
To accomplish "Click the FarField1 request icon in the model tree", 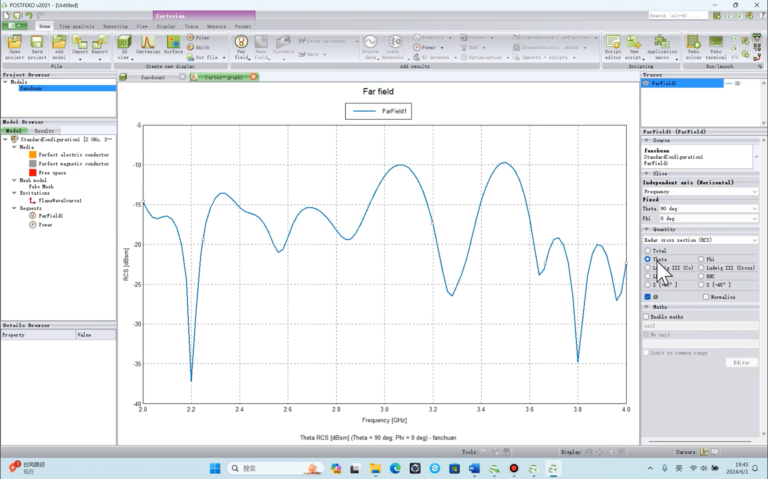I will click(x=33, y=216).
